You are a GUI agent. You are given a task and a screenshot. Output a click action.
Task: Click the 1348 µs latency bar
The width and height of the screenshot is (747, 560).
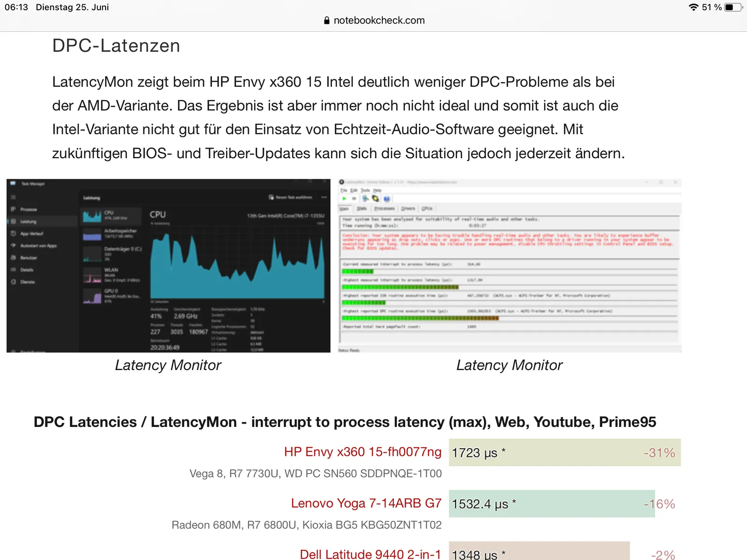coord(539,551)
